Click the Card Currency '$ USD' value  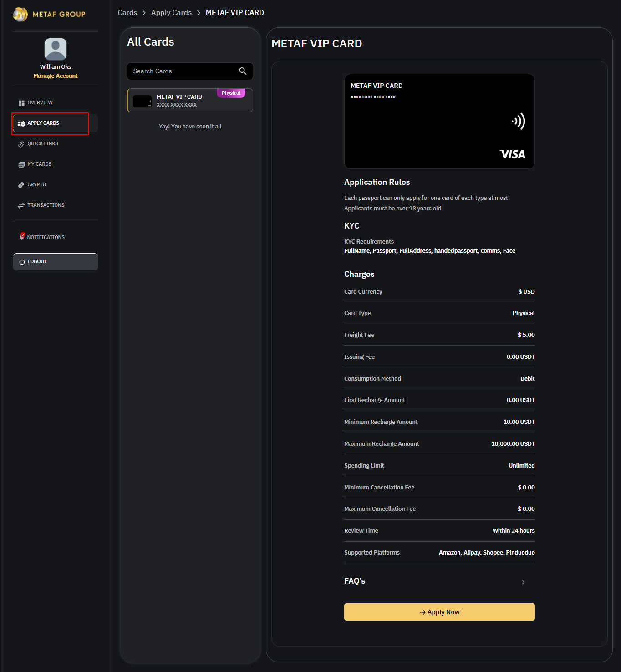click(x=527, y=292)
